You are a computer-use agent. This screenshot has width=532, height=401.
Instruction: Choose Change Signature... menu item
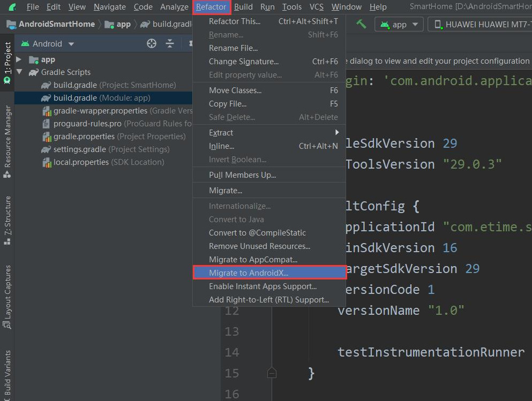[269, 62]
